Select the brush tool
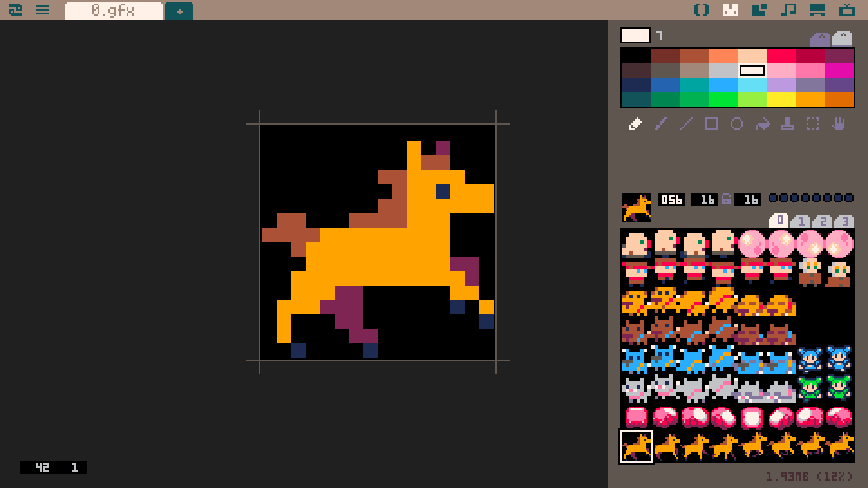The height and width of the screenshot is (488, 868). pyautogui.click(x=660, y=124)
